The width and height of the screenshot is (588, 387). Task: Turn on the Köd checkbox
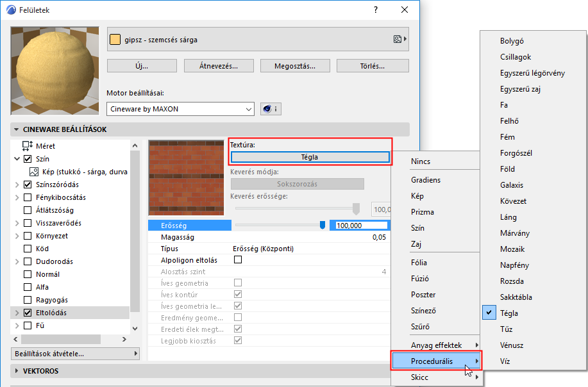(28, 249)
